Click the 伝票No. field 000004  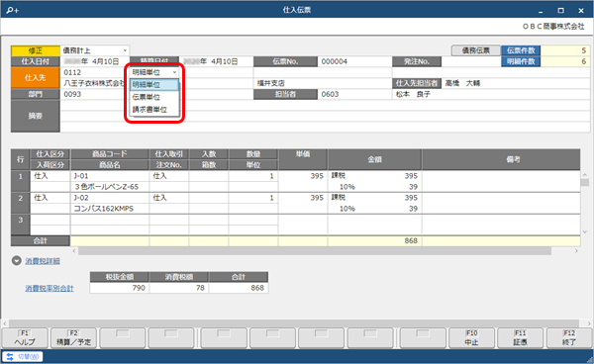[354, 61]
